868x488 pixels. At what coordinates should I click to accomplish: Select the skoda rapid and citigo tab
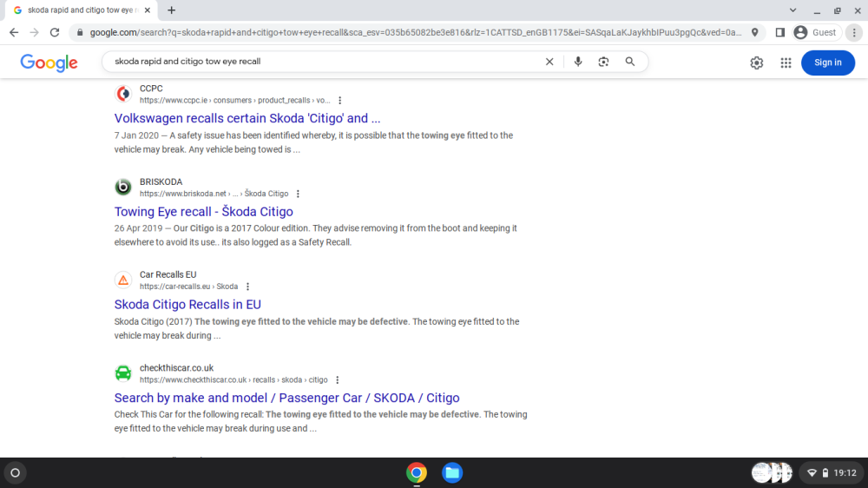(80, 10)
